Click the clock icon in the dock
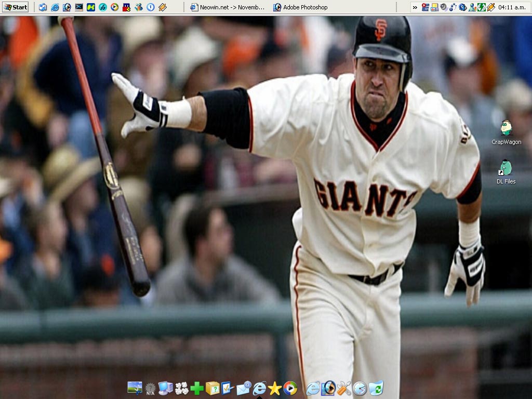This screenshot has height=399, width=532. coord(360,388)
